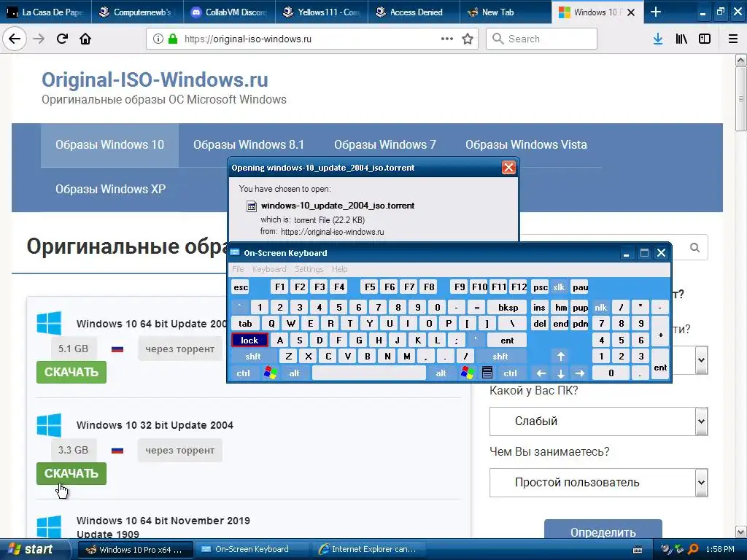Show site information icon in address bar
The height and width of the screenshot is (560, 747).
(158, 39)
